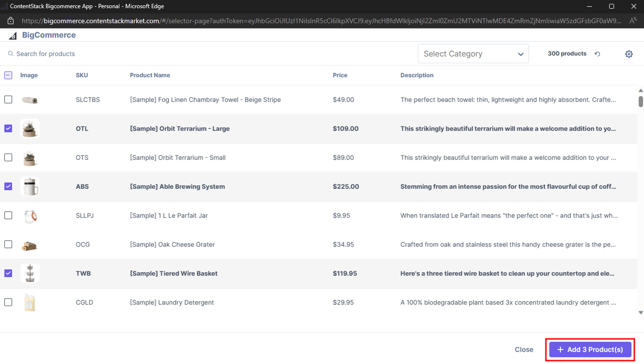Toggle the select-all header checkbox
Image resolution: width=644 pixels, height=364 pixels.
tap(8, 75)
